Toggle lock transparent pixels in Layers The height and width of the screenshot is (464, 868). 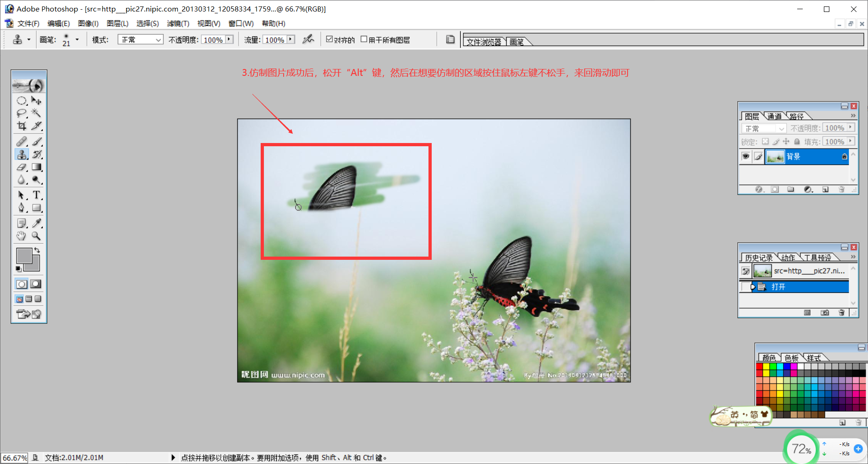pos(765,142)
